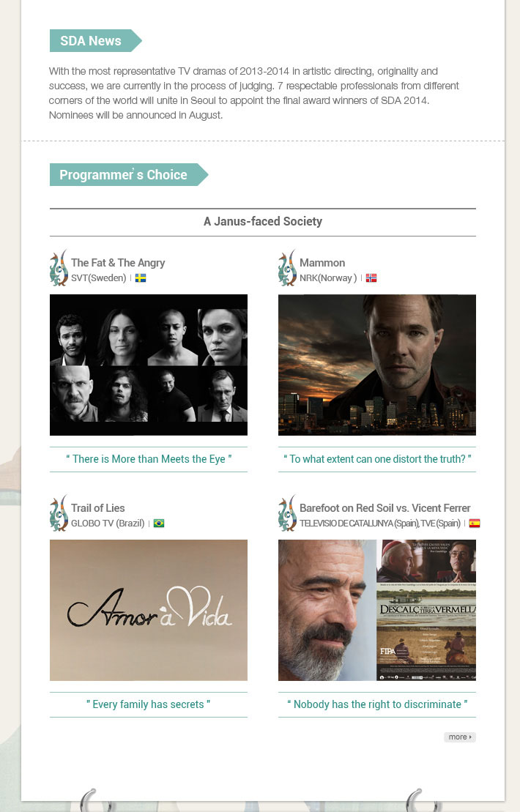Click the SDA News heading tag
The image size is (520, 812).
96,41
